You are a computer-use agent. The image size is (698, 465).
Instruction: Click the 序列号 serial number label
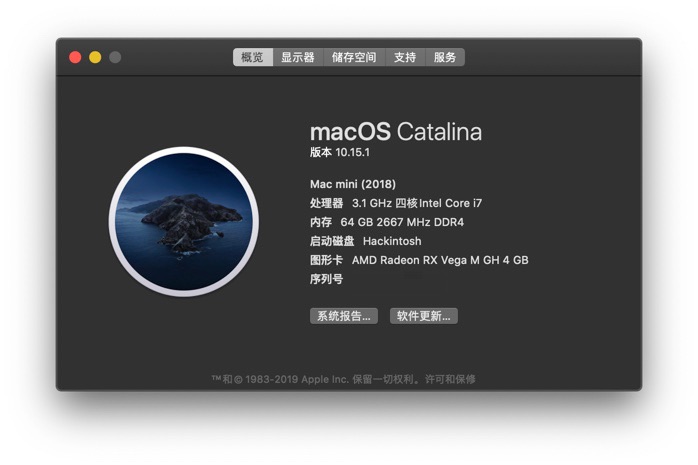[326, 279]
